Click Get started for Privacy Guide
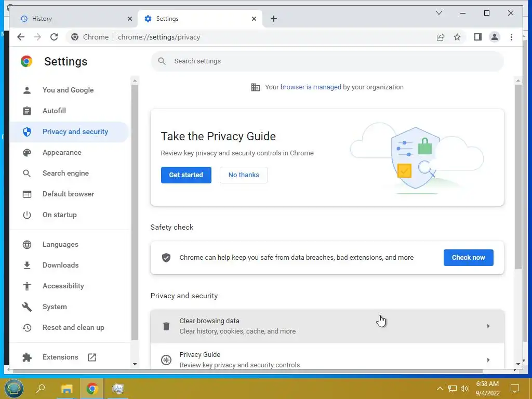This screenshot has height=399, width=532. coord(186,175)
